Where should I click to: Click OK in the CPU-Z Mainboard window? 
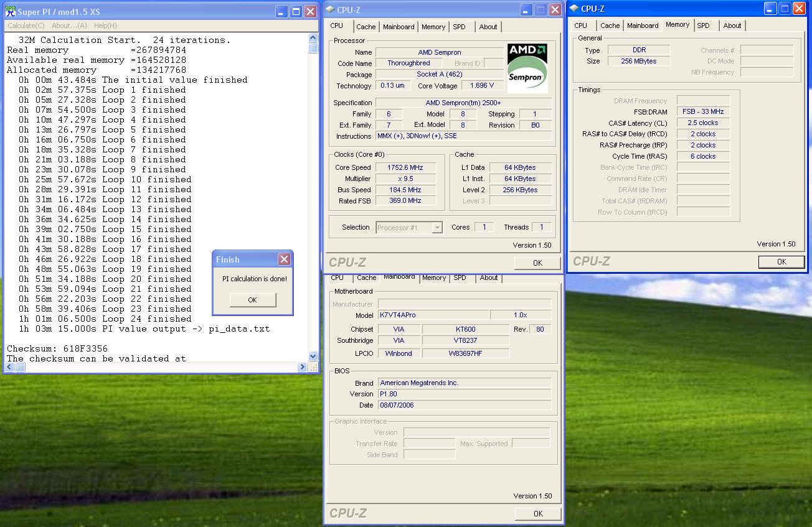click(538, 513)
